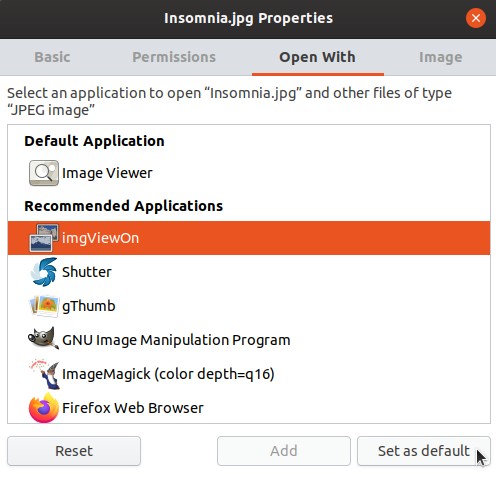Select the gThumb application entry label
This screenshot has width=496, height=480.
tap(89, 306)
